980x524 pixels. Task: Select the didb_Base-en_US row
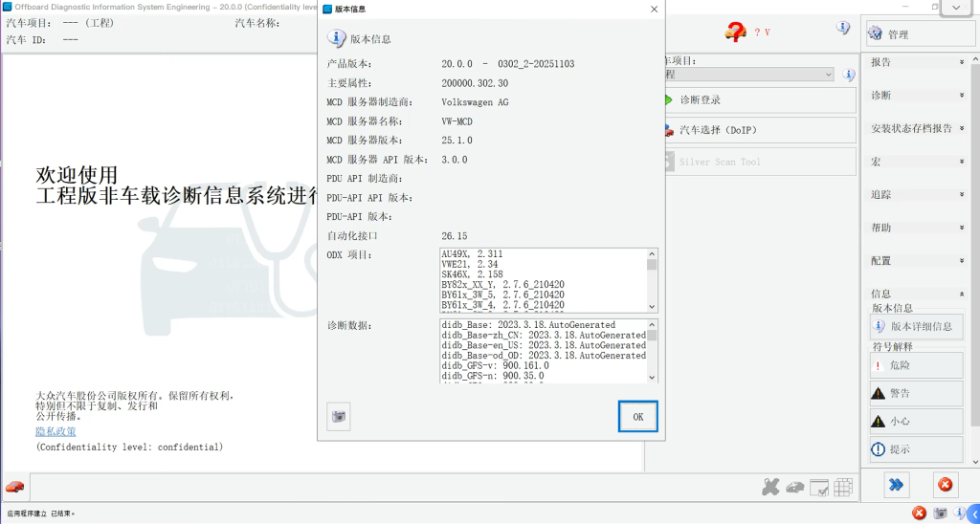[x=544, y=345]
